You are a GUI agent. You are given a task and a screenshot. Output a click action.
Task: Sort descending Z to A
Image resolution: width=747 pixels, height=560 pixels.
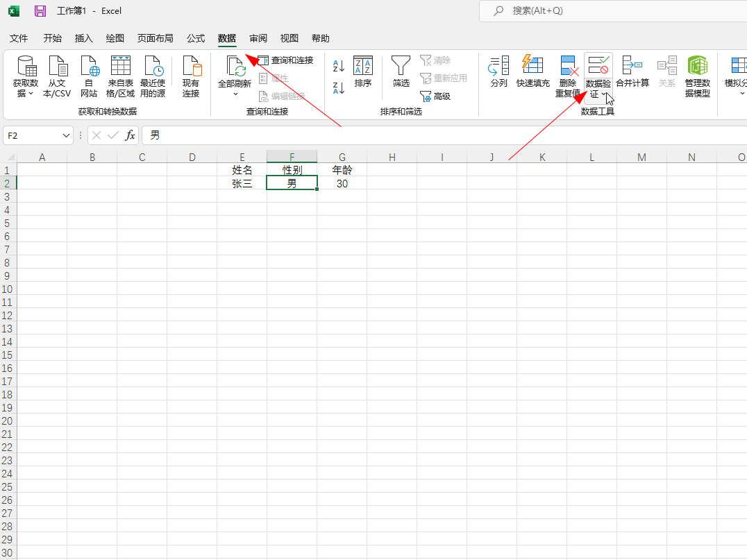click(339, 87)
